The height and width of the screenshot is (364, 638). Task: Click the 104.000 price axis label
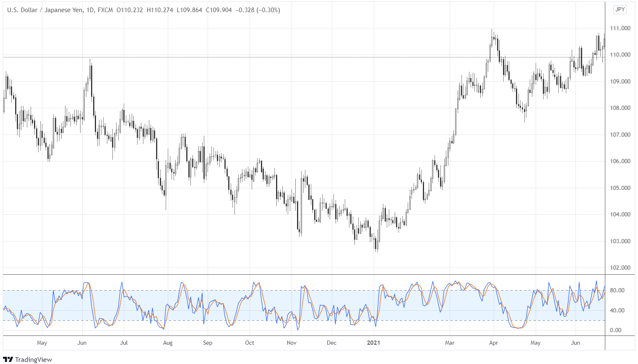(620, 214)
